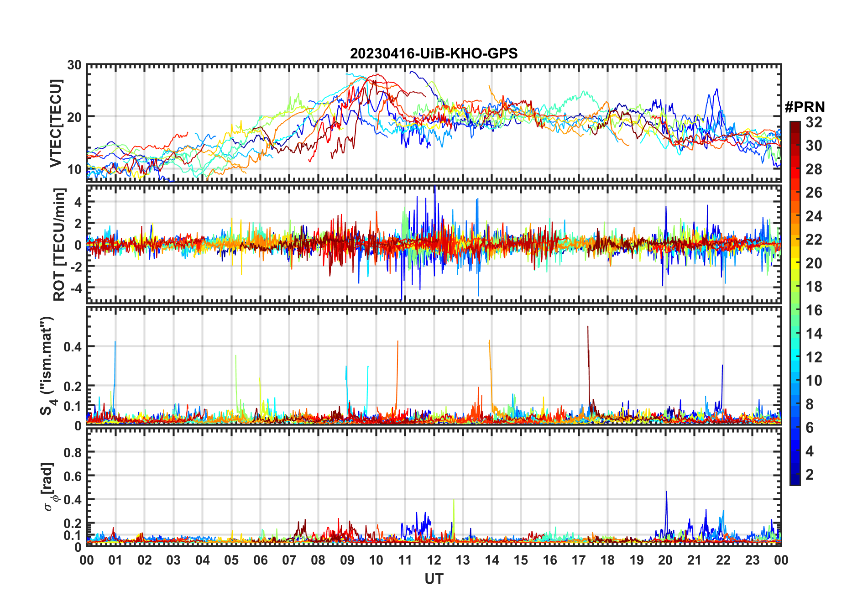Select the ROT [TECU/min] y-axis label

point(59,244)
